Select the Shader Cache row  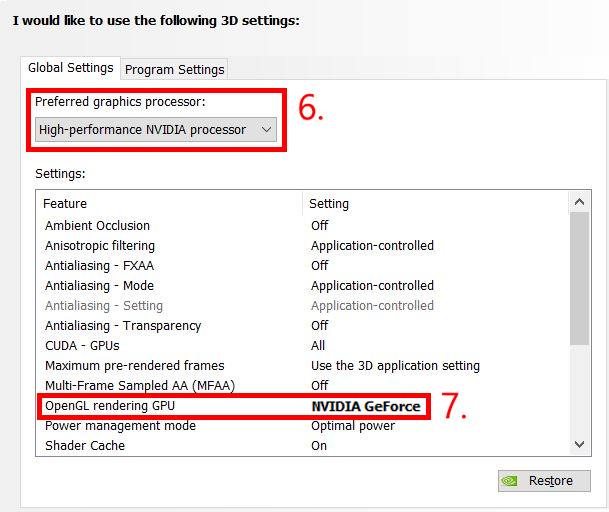pos(303,446)
